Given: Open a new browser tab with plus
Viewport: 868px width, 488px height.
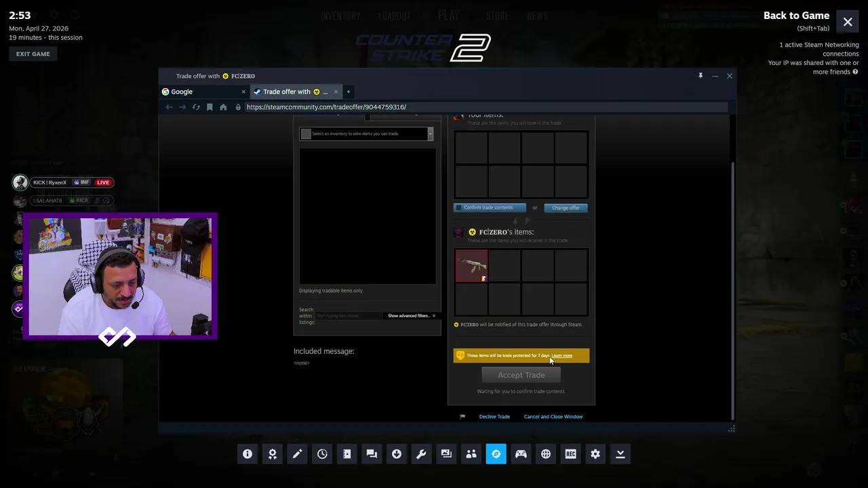Looking at the screenshot, I should [349, 91].
